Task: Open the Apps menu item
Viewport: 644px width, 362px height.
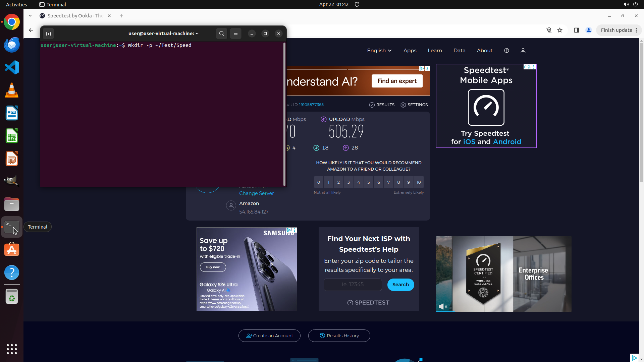Action: 410,51
